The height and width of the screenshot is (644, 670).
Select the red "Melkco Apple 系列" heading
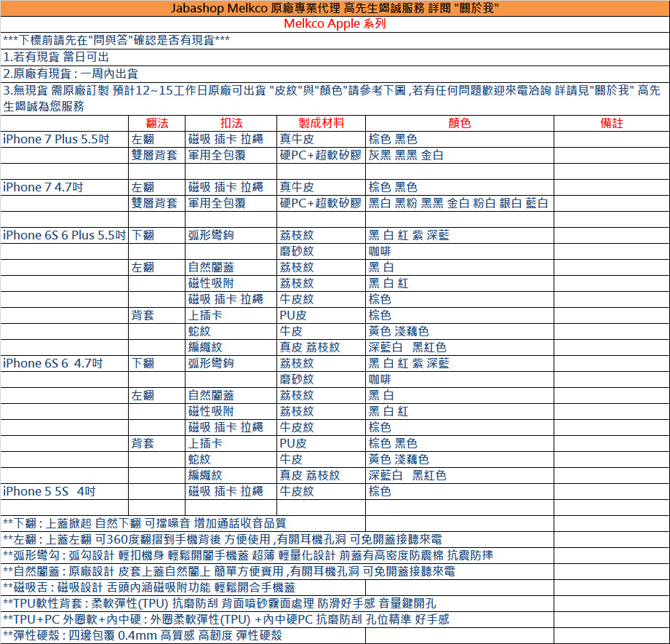[x=335, y=24]
